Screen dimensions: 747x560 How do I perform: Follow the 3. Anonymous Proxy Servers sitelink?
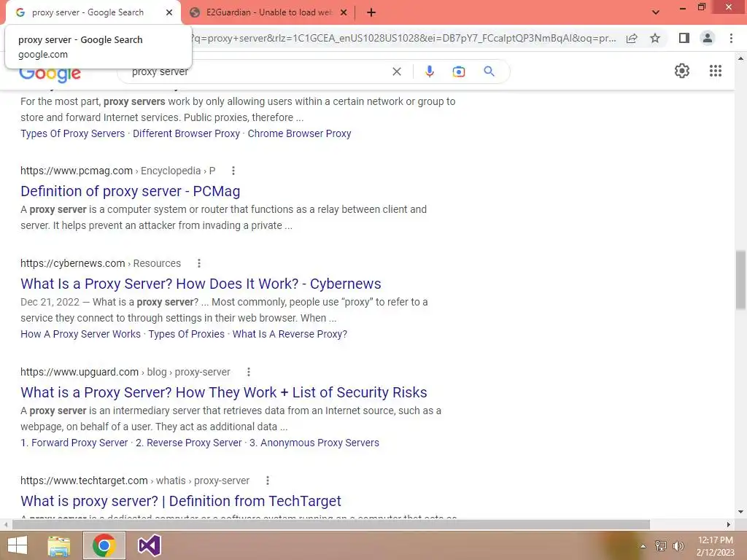click(x=314, y=443)
